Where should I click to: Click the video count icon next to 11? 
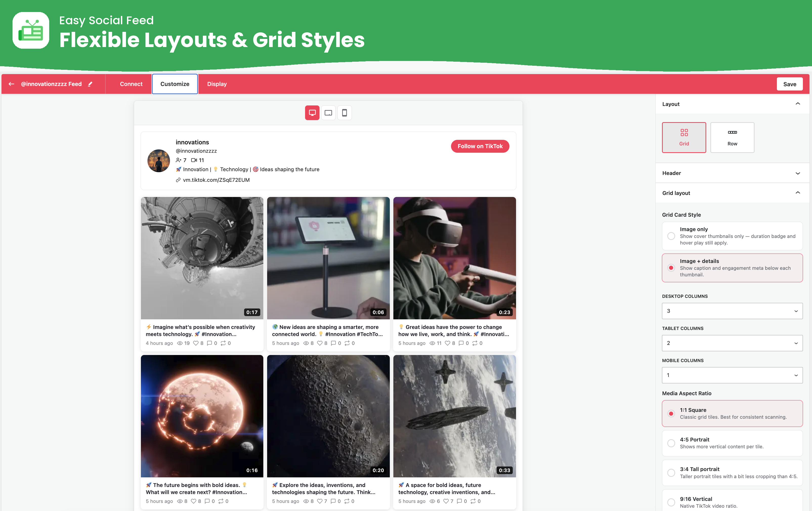194,160
